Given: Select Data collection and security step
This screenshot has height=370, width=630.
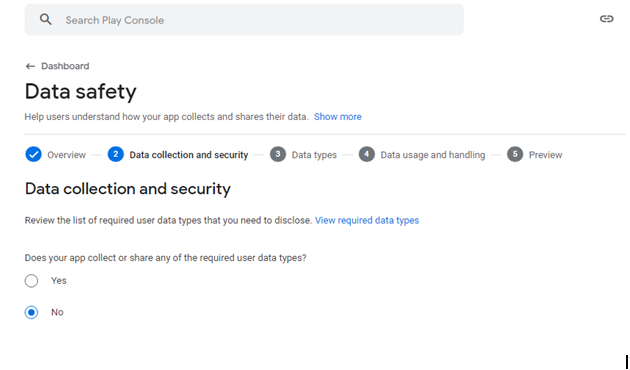Looking at the screenshot, I should (x=188, y=155).
